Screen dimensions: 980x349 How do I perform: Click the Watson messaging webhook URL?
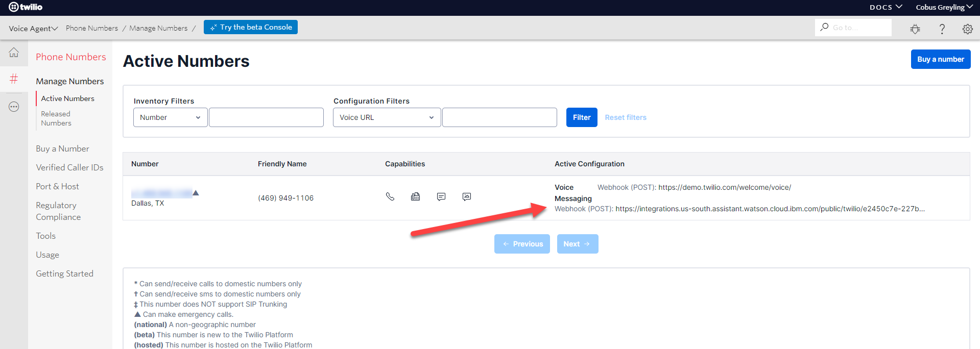(x=770, y=209)
